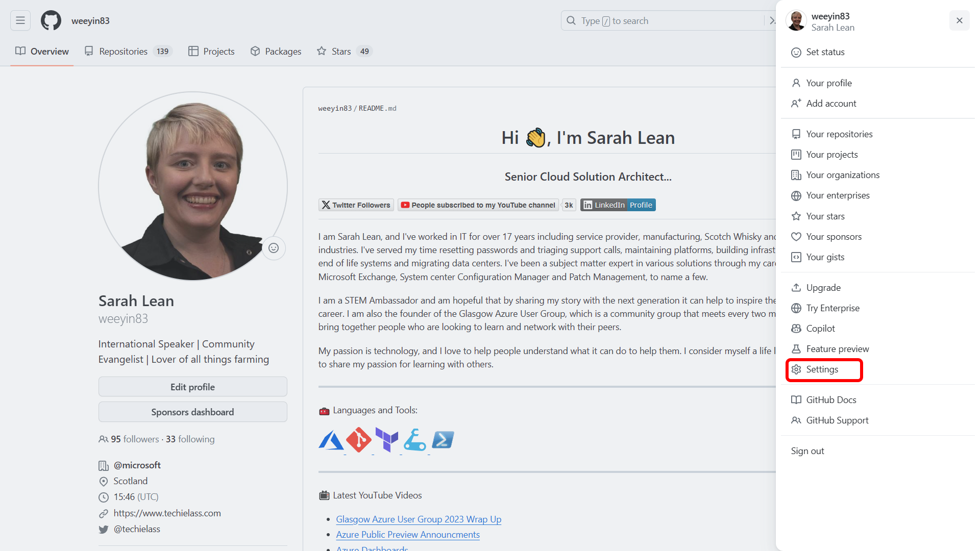Open Settings from the dropdown menu
This screenshot has width=980, height=551.
tap(822, 369)
